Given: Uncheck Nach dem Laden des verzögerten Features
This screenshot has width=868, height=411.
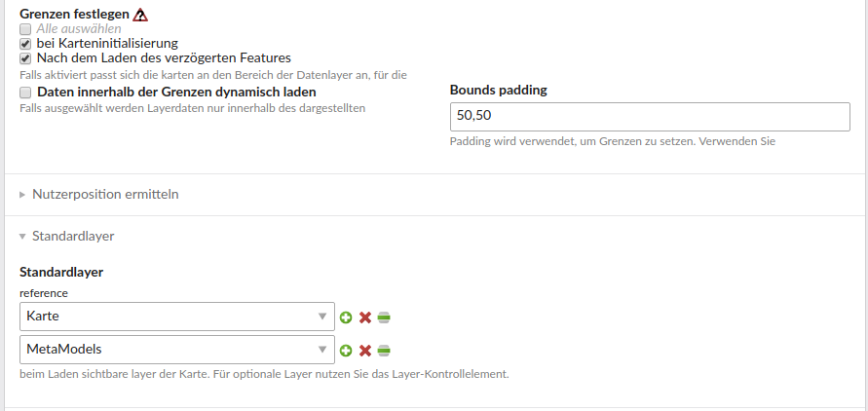Looking at the screenshot, I should [x=25, y=58].
